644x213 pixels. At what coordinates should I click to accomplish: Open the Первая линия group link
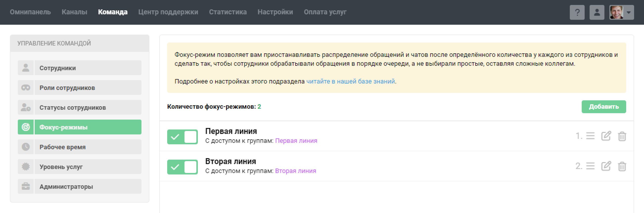coord(296,141)
